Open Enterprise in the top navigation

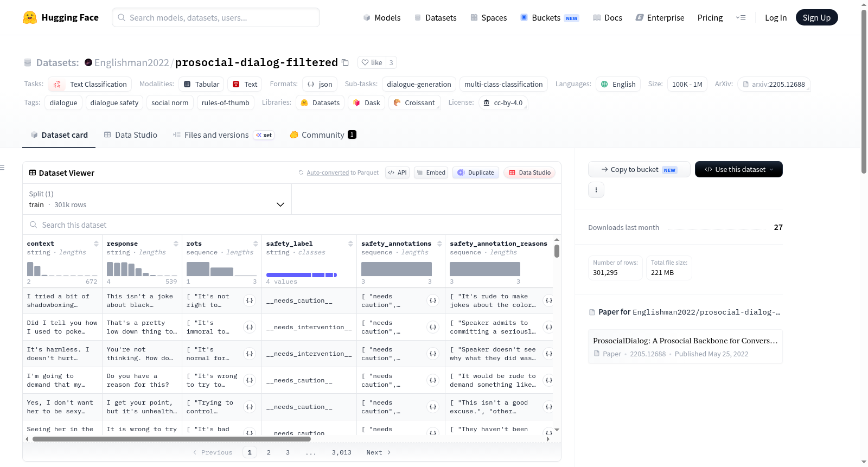[x=660, y=17]
